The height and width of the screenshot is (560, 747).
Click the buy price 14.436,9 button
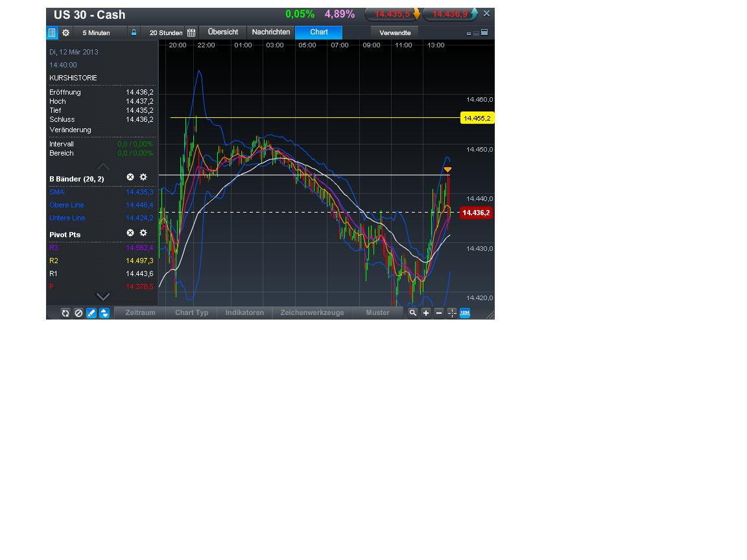pyautogui.click(x=449, y=14)
